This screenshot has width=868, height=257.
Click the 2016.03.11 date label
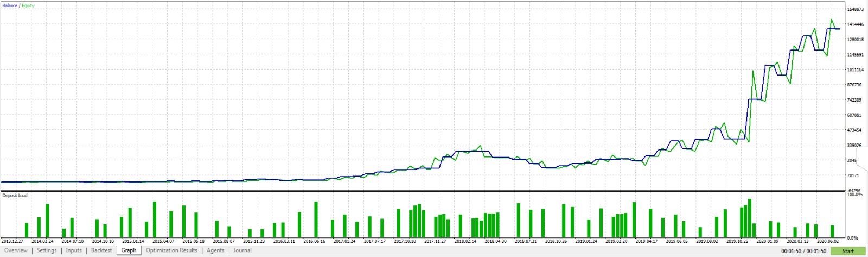(284, 241)
